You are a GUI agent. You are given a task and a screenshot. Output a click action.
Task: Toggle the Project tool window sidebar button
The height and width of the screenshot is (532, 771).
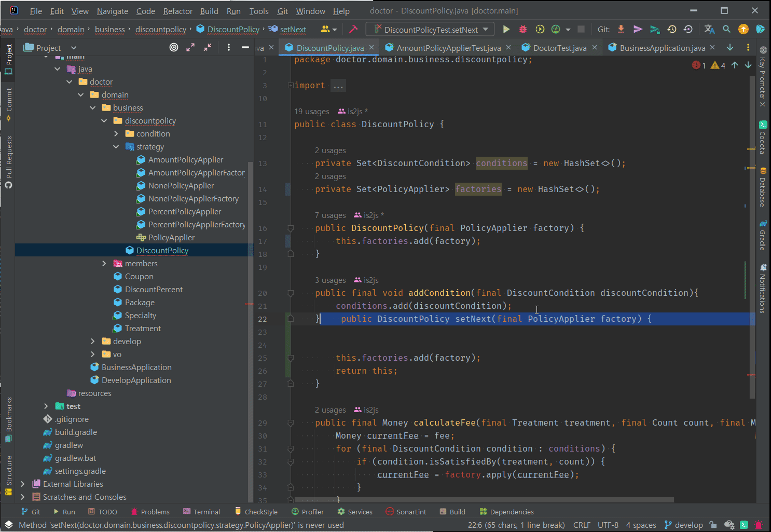point(9,58)
